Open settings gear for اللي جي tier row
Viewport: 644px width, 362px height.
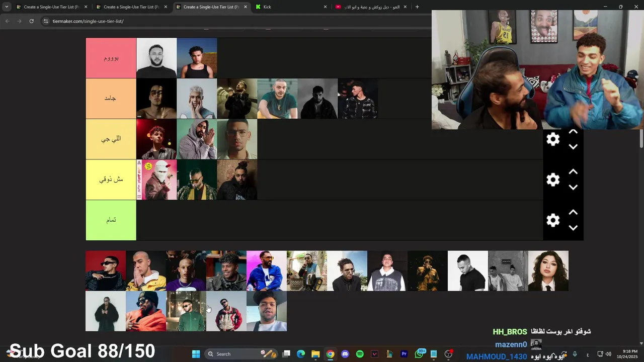(x=553, y=139)
